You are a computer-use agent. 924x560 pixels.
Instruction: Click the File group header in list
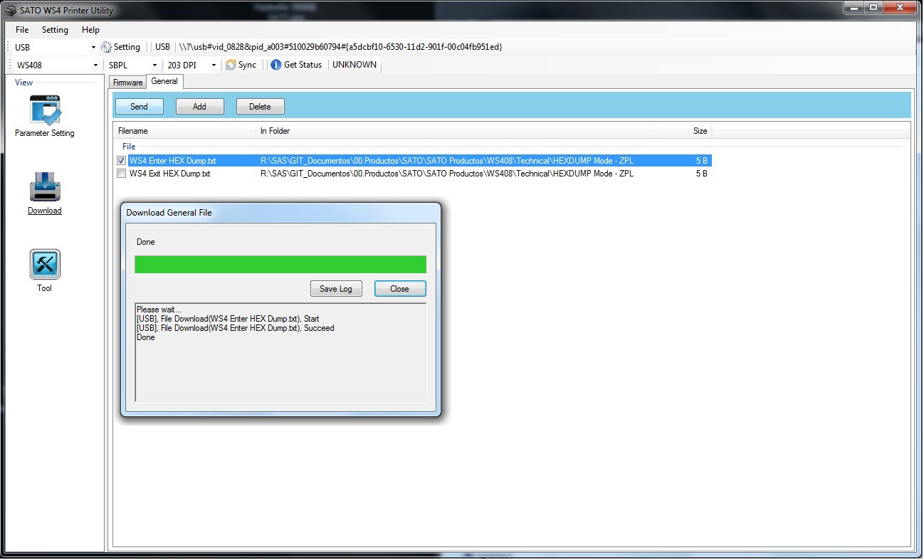(x=129, y=147)
